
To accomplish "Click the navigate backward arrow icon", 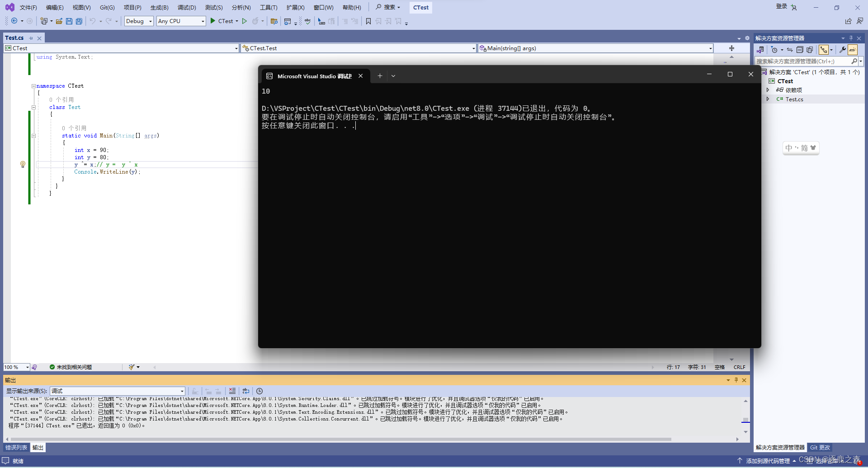I will (x=14, y=21).
